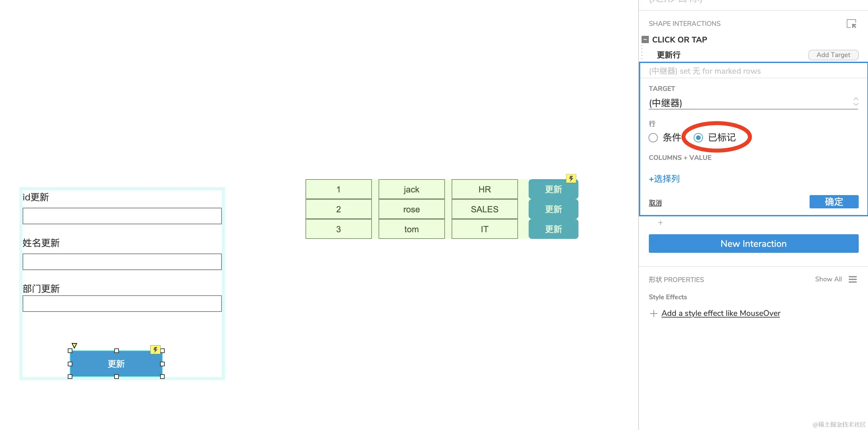
Task: Click Show All in properties section
Action: (x=828, y=279)
